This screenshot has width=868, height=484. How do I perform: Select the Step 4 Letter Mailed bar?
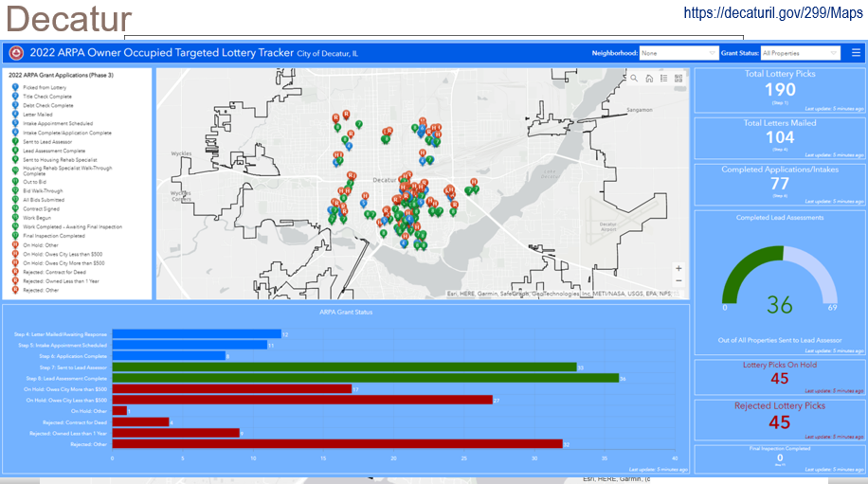point(196,334)
